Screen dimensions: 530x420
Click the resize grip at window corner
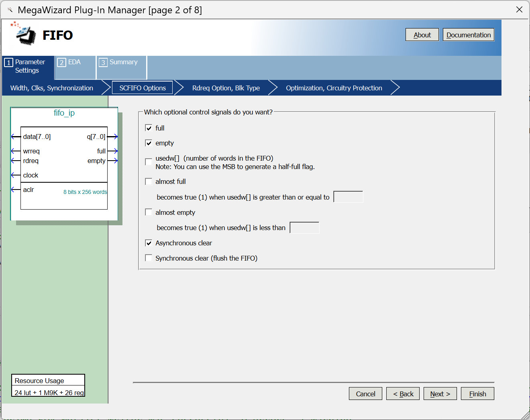tap(525, 415)
